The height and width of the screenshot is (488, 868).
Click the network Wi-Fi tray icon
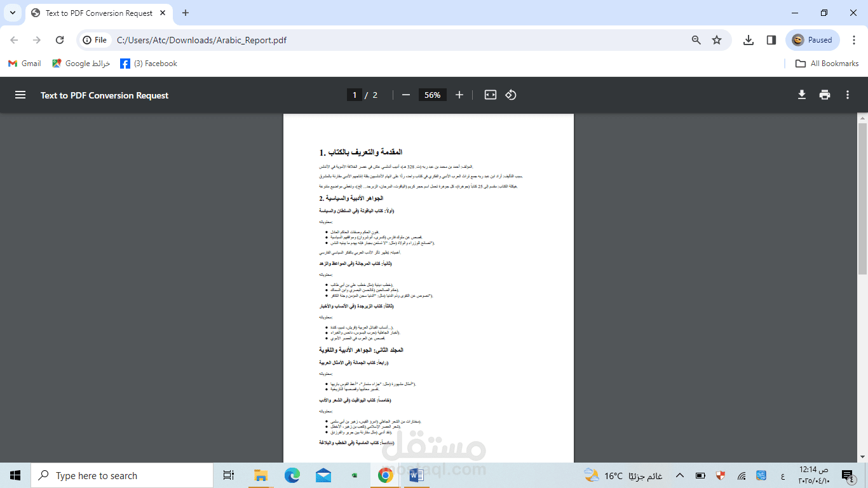(742, 475)
